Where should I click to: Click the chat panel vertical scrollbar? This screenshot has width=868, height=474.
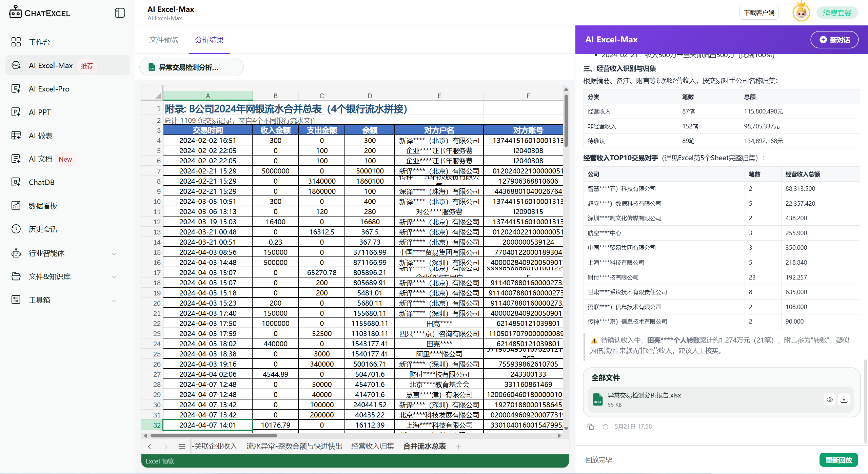(x=866, y=401)
